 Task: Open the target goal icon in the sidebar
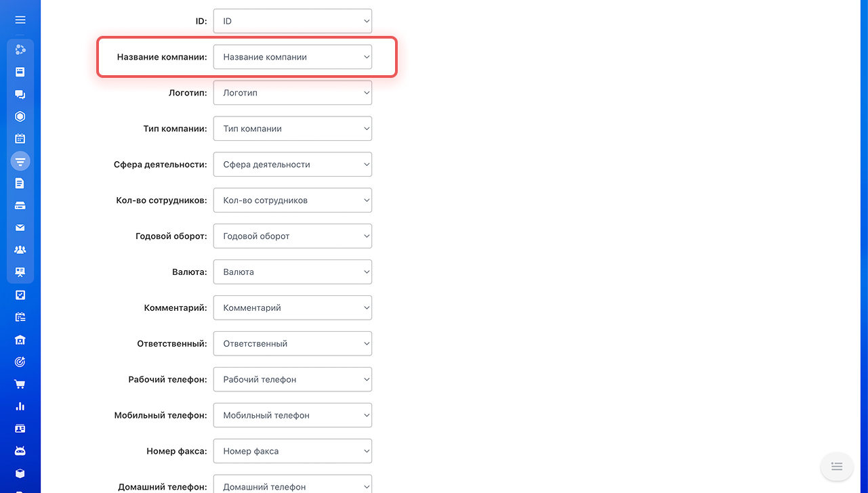pyautogui.click(x=20, y=362)
